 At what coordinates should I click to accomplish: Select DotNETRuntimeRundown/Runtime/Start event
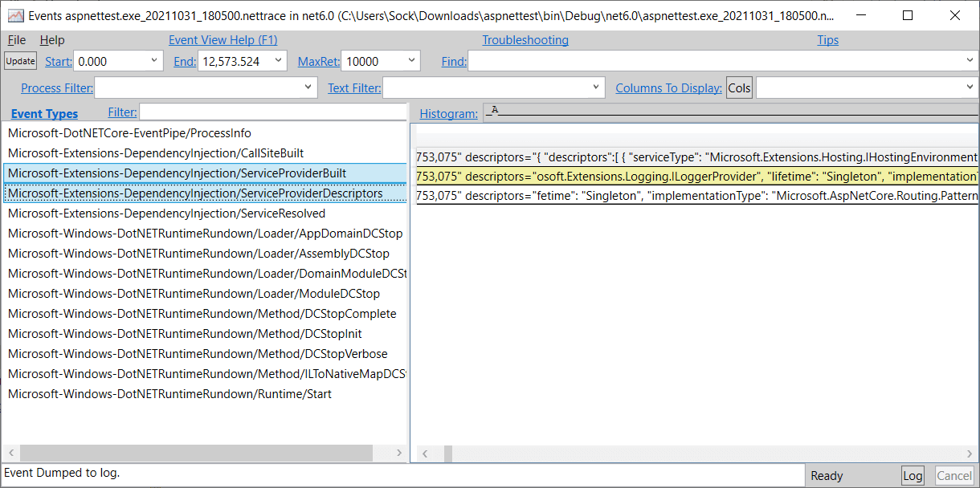(205, 394)
